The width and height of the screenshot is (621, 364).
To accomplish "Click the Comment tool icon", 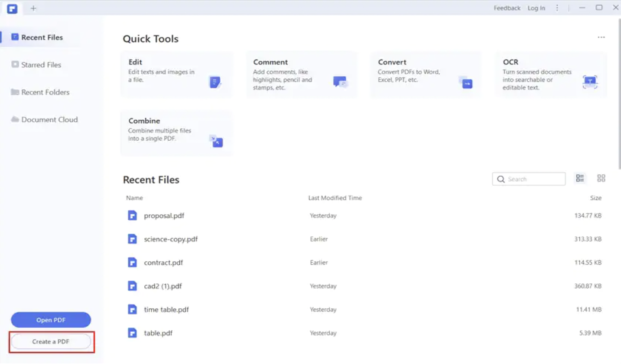I will [x=340, y=82].
